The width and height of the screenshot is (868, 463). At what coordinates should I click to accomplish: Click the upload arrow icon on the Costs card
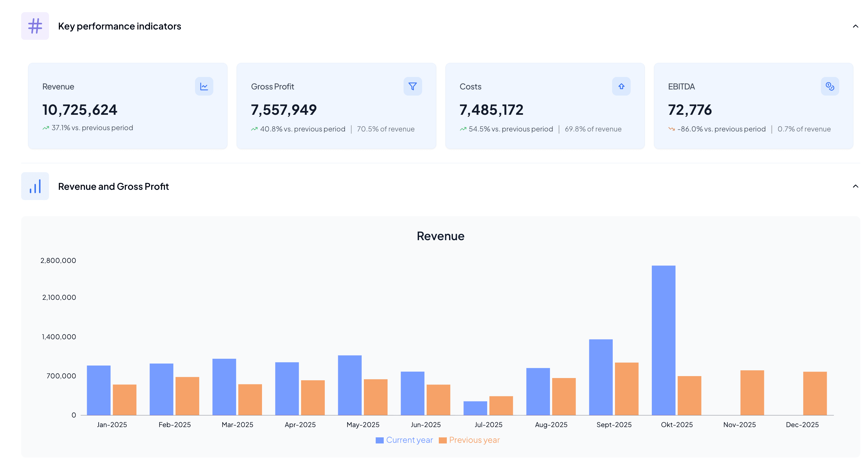[621, 86]
